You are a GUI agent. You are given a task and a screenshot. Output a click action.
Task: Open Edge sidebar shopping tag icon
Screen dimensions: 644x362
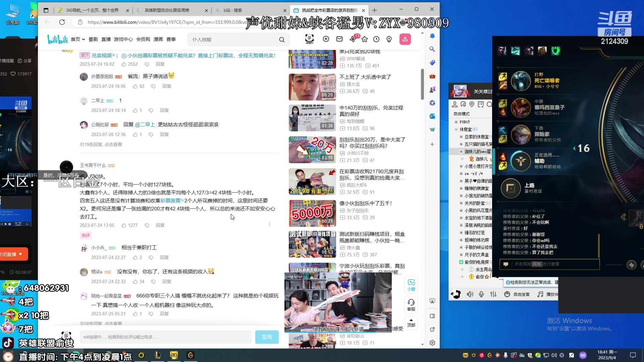point(432,63)
